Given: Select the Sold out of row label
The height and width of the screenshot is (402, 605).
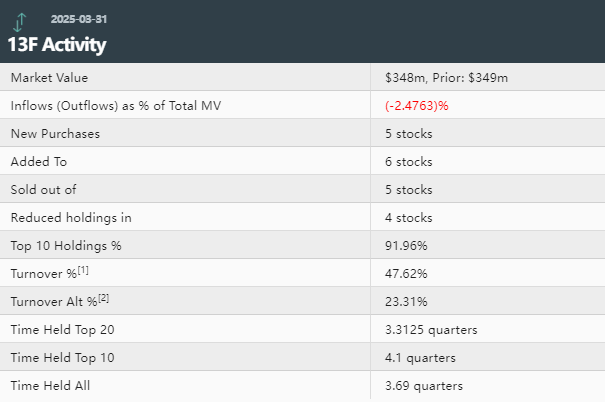Looking at the screenshot, I should [x=43, y=189].
